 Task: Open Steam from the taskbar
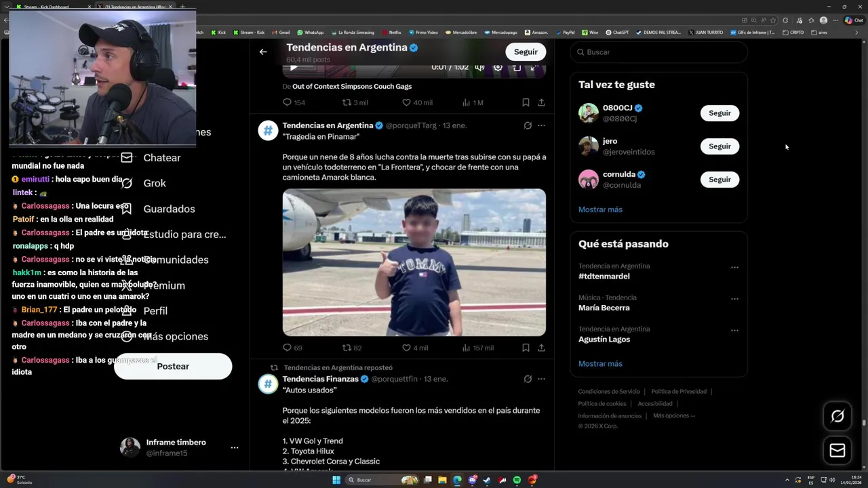click(x=487, y=480)
